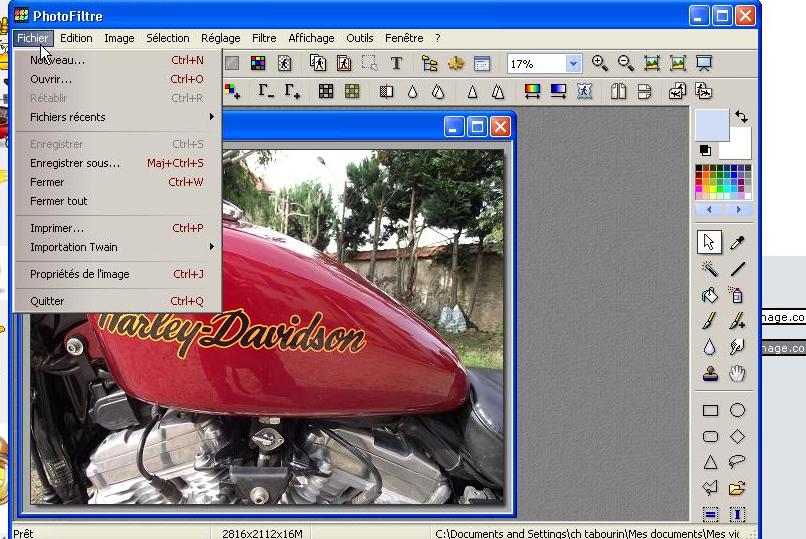Select the Hand scroll tool

click(737, 374)
